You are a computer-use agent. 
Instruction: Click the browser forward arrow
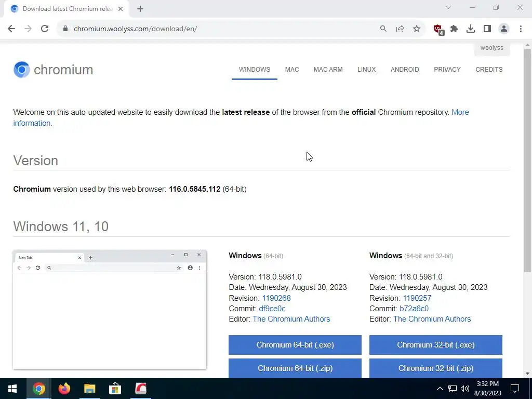(x=28, y=29)
